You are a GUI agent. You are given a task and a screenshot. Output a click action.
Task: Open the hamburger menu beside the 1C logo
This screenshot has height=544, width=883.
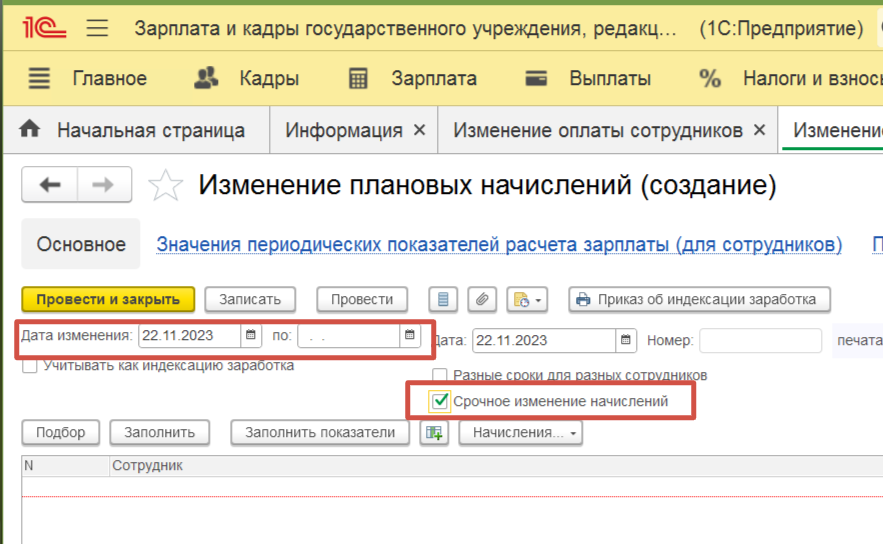97,28
